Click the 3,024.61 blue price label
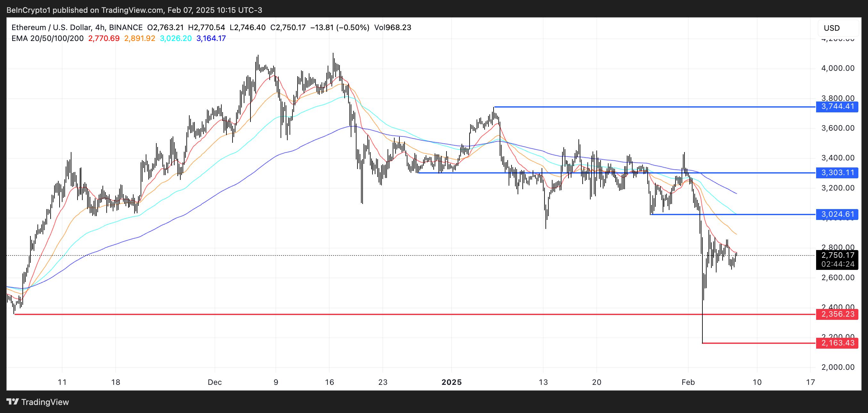 [x=837, y=214]
